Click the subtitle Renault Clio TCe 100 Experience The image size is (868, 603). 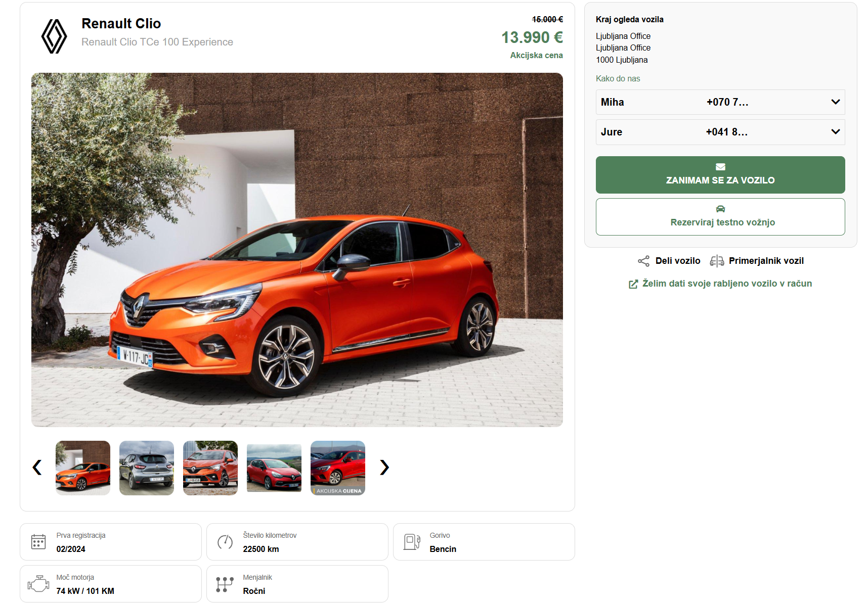[x=157, y=42]
